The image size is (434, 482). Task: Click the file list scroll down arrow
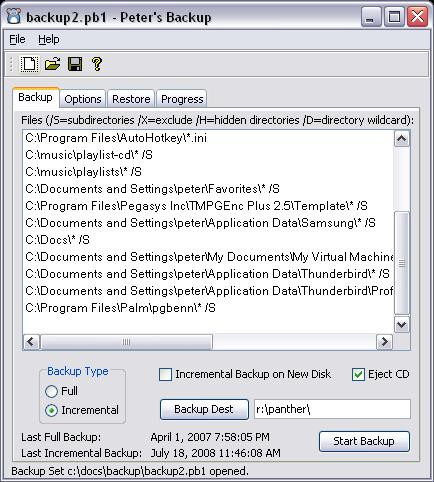(402, 324)
